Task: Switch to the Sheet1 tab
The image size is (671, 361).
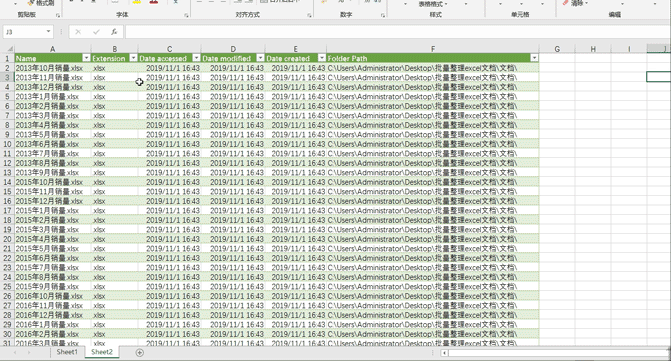Action: coord(67,352)
